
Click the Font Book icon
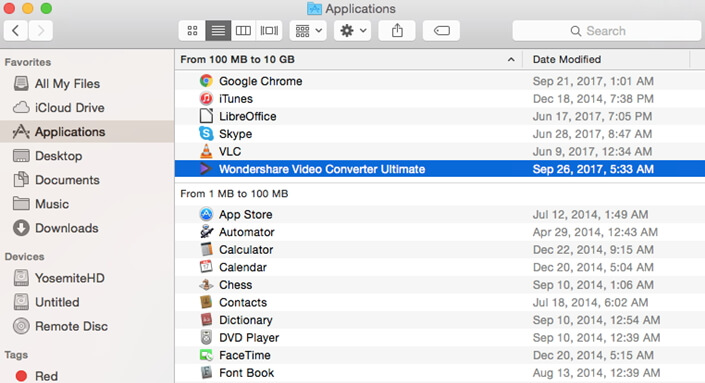pos(206,373)
